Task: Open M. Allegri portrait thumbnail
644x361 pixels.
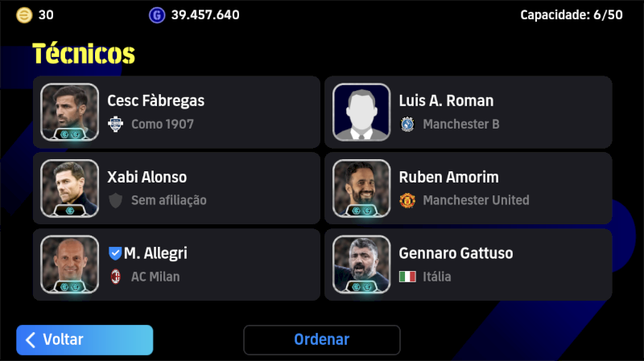Action: point(70,265)
